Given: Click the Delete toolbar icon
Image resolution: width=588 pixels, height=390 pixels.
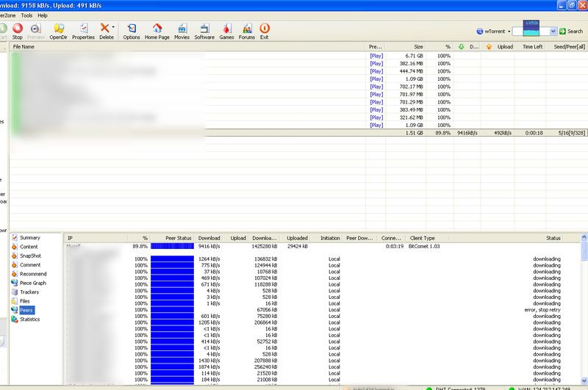Looking at the screenshot, I should click(x=105, y=32).
